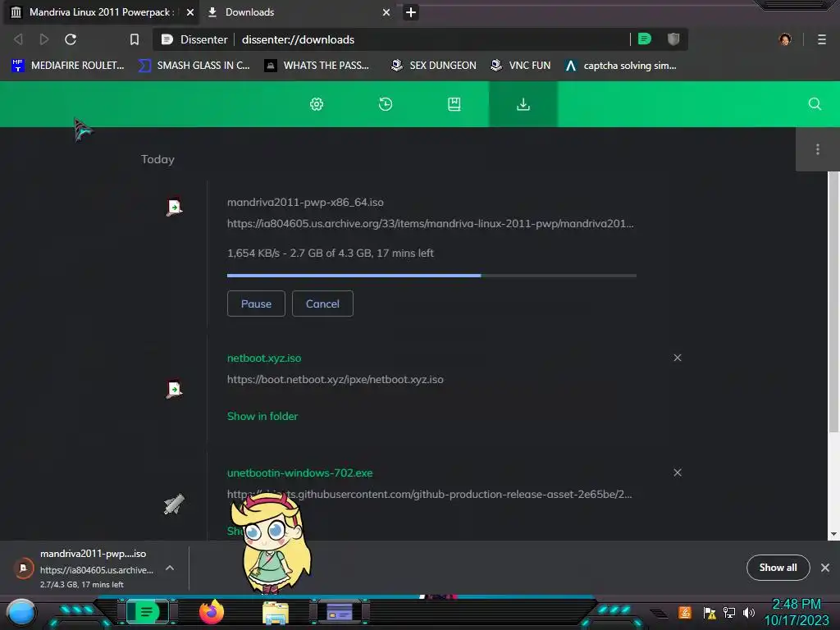The height and width of the screenshot is (630, 840).
Task: Open the browser hamburger menu
Action: pos(822,39)
